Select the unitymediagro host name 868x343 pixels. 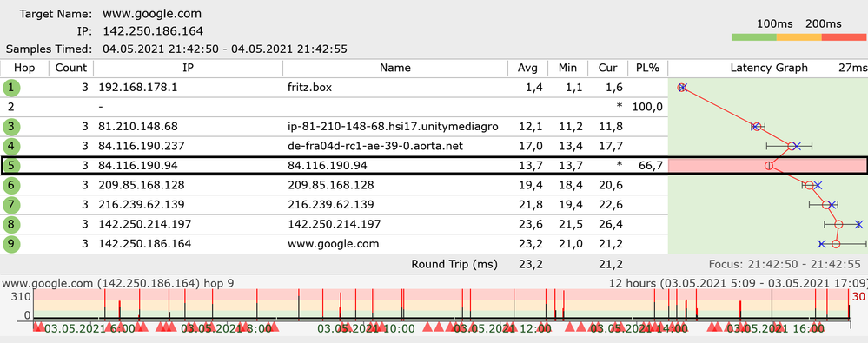coord(393,127)
